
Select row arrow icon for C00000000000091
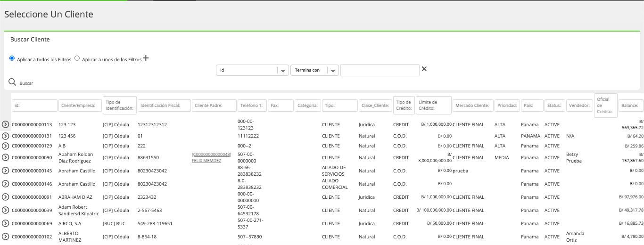tap(6, 197)
